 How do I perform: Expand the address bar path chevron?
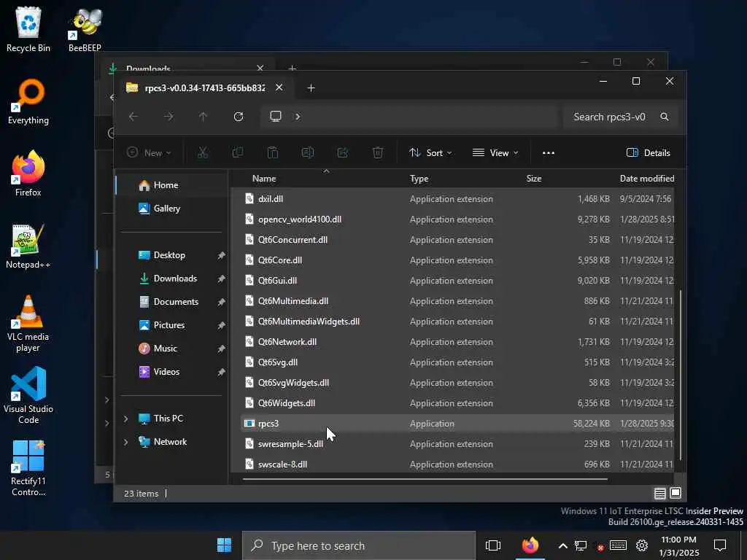coord(298,117)
